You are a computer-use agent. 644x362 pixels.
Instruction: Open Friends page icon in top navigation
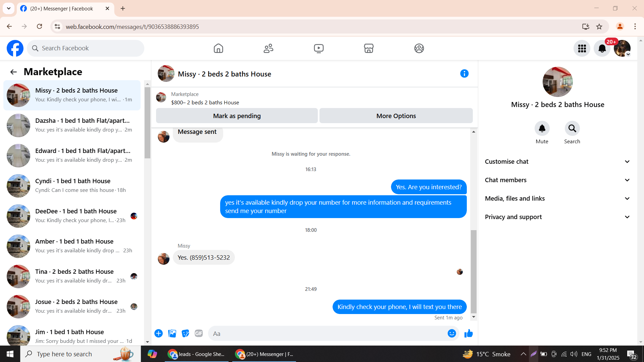coord(268,48)
